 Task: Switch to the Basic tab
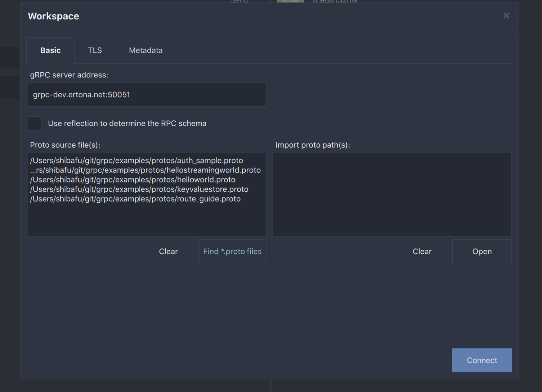click(50, 50)
